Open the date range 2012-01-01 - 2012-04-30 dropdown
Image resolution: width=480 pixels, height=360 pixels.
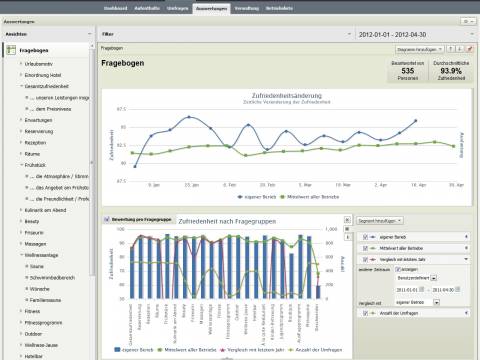(x=472, y=34)
